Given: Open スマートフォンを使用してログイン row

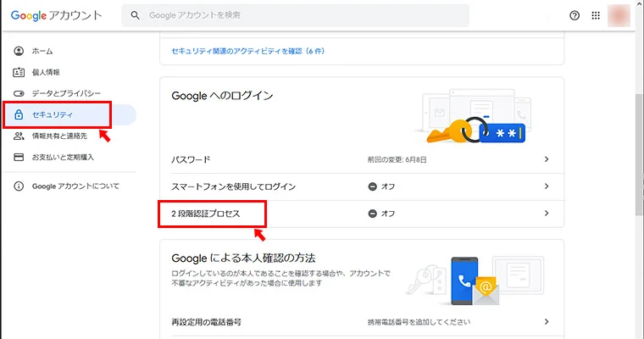Looking at the screenshot, I should 362,186.
